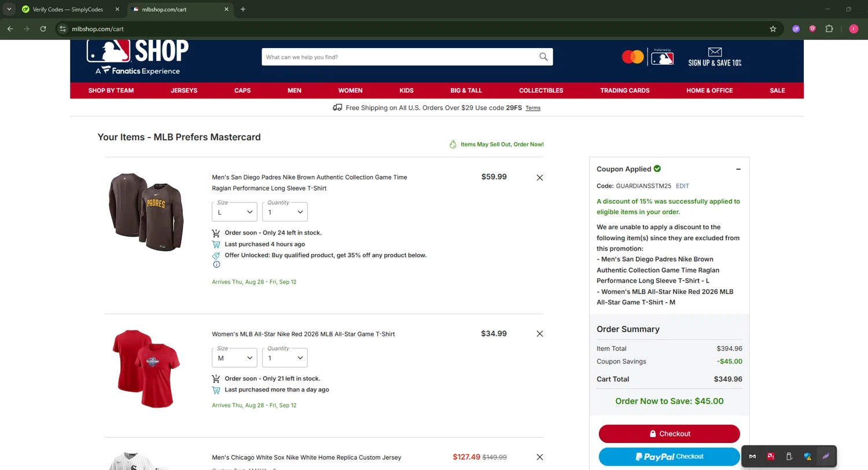Click the search magnifier icon
Image resolution: width=868 pixels, height=470 pixels.
pos(543,57)
